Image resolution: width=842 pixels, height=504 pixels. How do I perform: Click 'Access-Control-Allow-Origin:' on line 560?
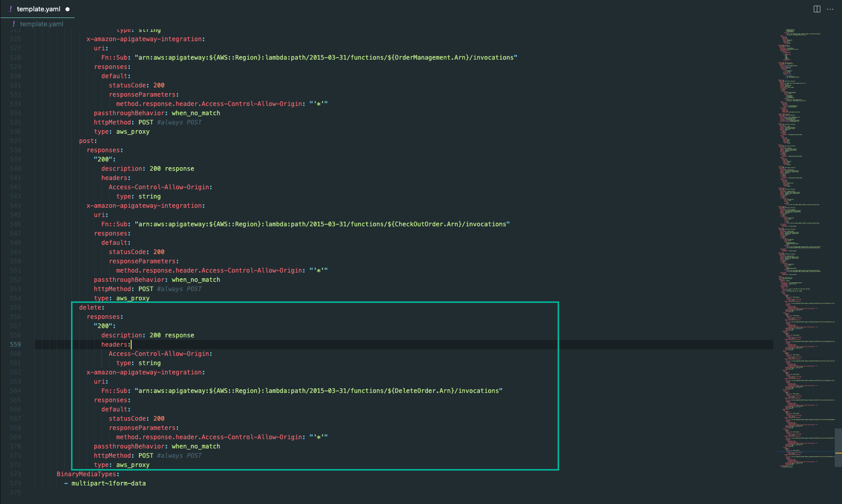160,354
